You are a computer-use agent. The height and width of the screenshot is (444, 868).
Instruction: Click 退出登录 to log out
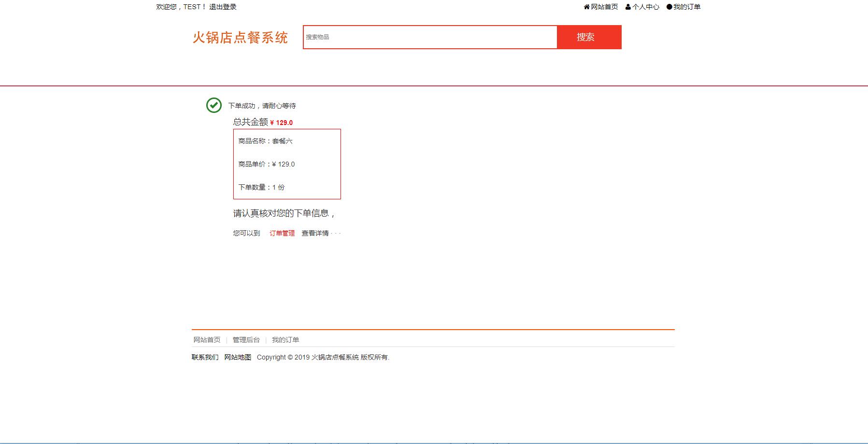pos(223,7)
